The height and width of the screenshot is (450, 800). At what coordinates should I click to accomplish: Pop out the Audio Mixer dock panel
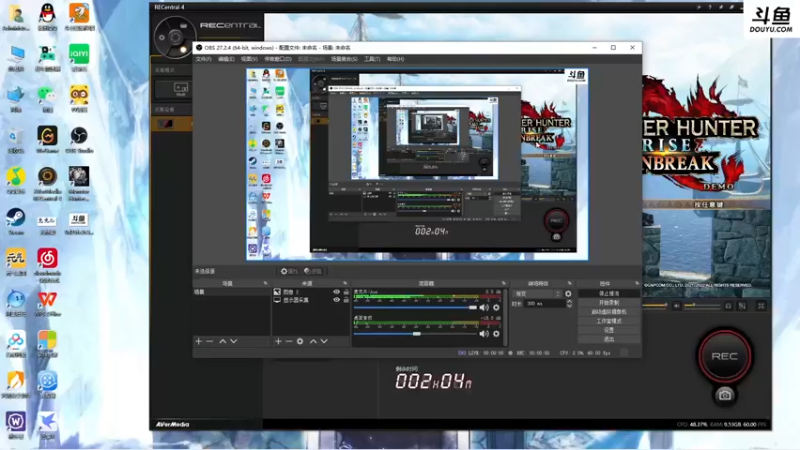(504, 283)
